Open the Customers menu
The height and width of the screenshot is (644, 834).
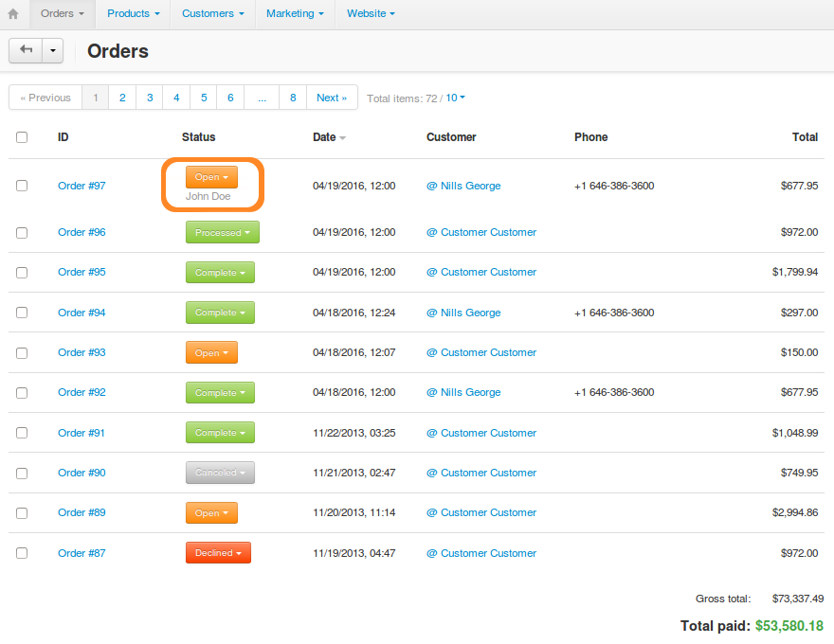click(x=212, y=14)
